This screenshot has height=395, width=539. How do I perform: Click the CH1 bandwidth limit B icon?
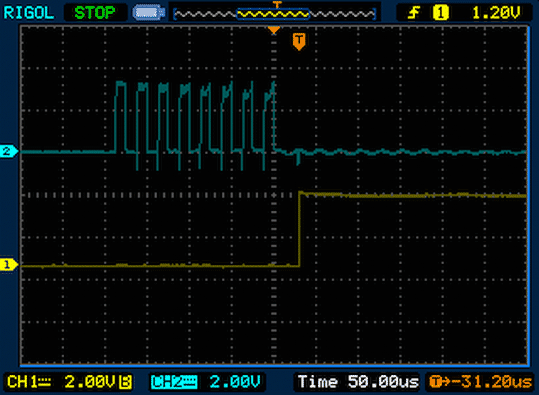coord(125,382)
